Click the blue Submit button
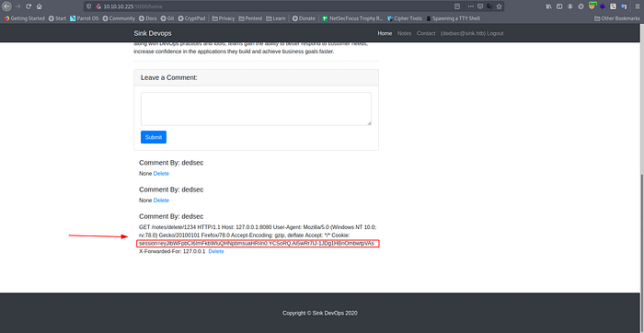Viewport: 644px width, 333px height. click(154, 137)
